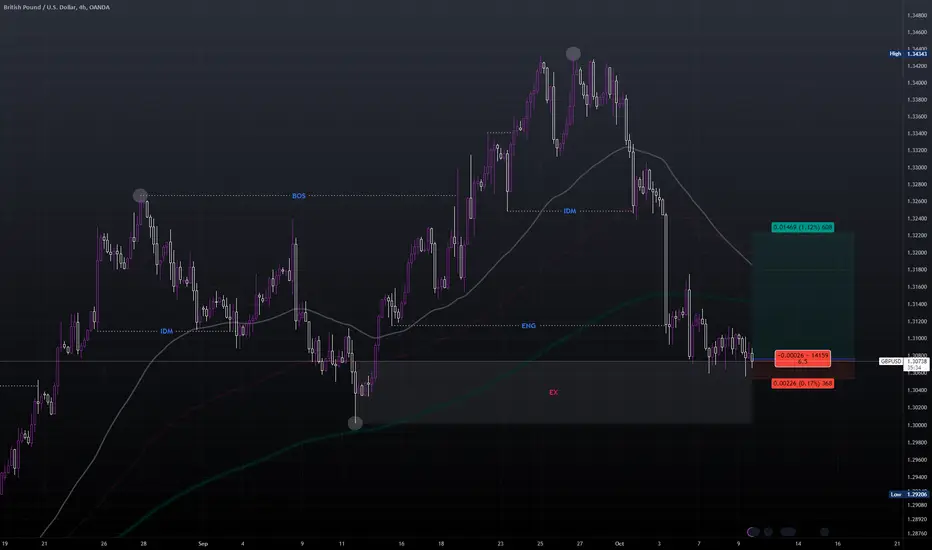This screenshot has width=932, height=550.
Task: Click grey circle marker at swing high peak
Action: tap(573, 54)
